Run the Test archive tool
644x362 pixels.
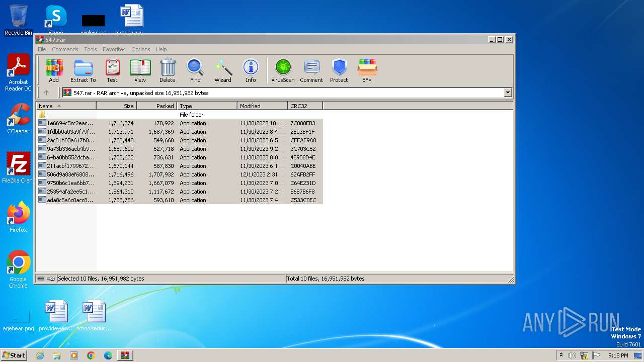coord(112,71)
